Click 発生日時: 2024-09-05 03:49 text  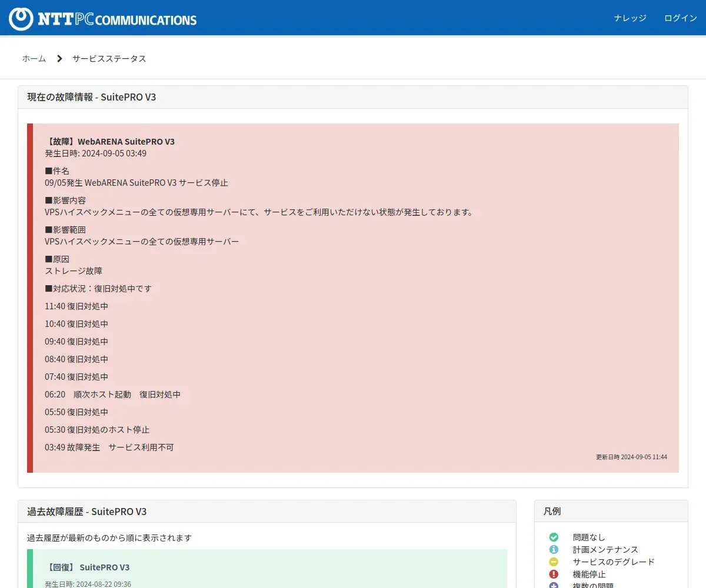pos(96,153)
